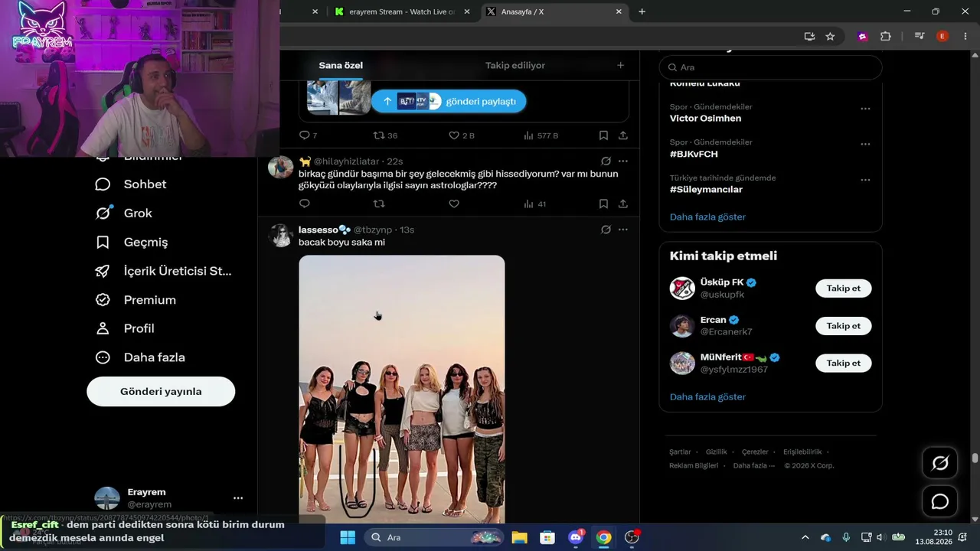
Task: View analytics of the post with 41 views
Action: 534,204
